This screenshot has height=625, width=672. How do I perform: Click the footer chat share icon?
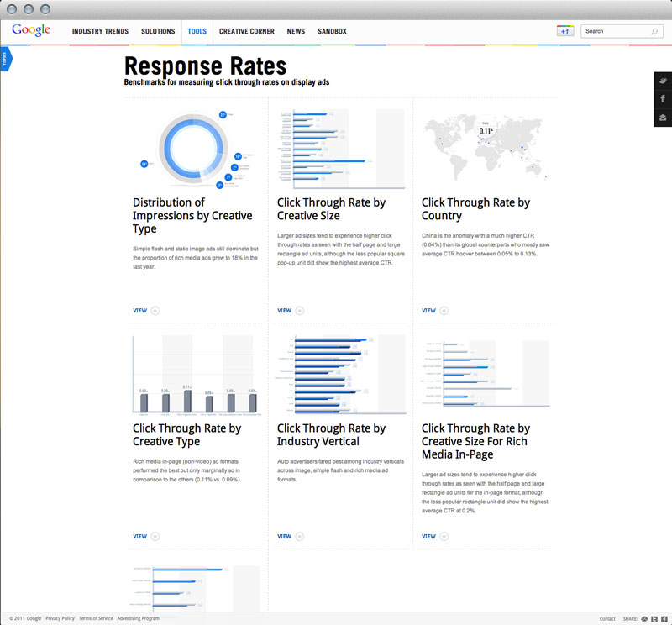pyautogui.click(x=644, y=619)
